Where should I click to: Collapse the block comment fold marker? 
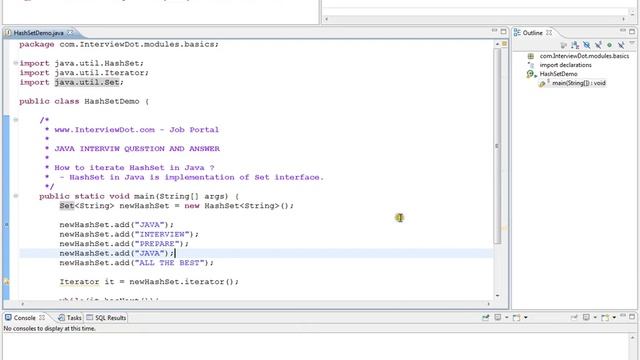16,120
